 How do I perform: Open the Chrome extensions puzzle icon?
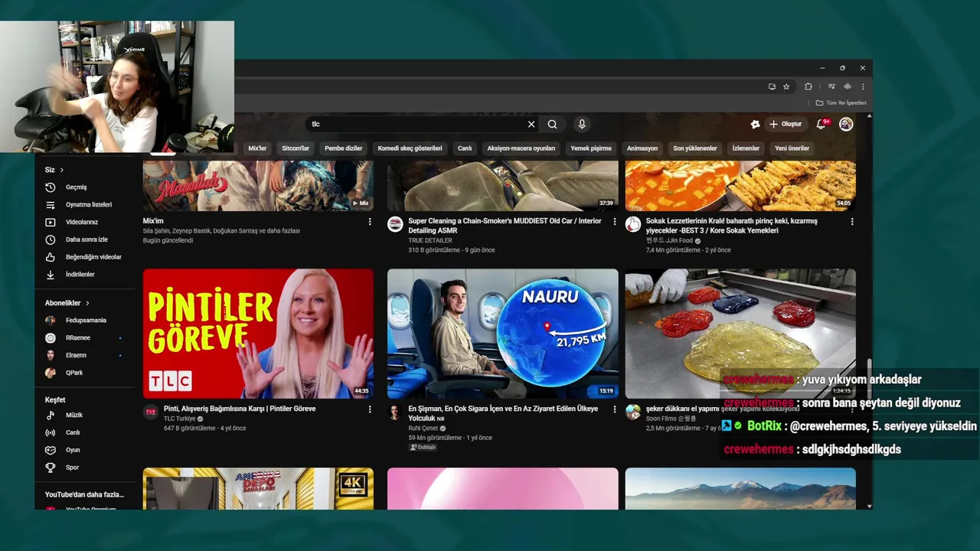(x=808, y=86)
